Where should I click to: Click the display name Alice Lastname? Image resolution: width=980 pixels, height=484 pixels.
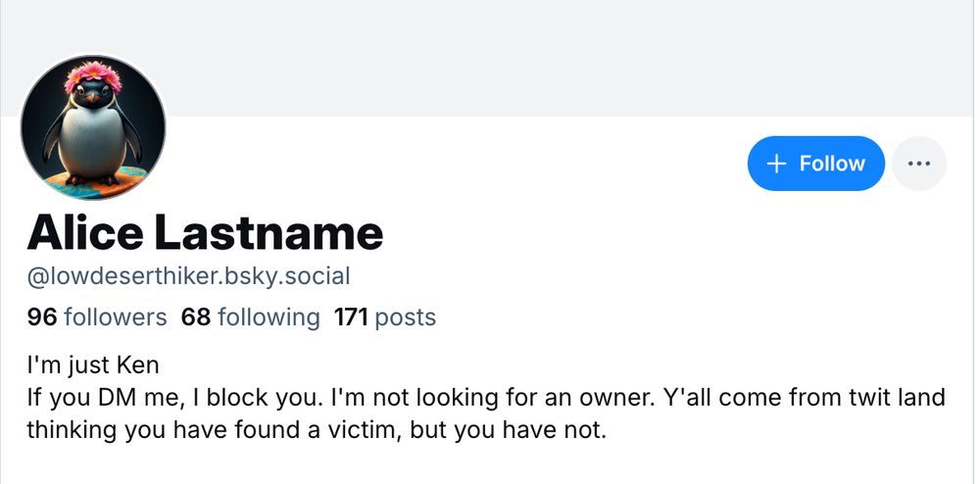(205, 232)
